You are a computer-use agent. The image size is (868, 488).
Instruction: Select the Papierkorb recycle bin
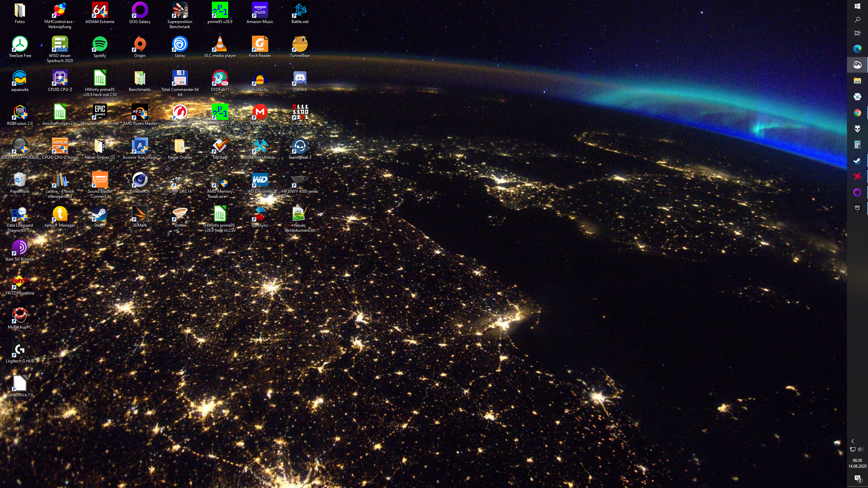pyautogui.click(x=20, y=180)
